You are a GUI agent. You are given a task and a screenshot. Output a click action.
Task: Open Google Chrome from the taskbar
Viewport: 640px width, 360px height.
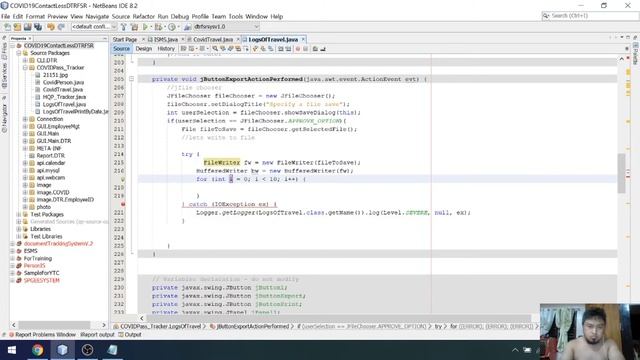[x=38, y=350]
